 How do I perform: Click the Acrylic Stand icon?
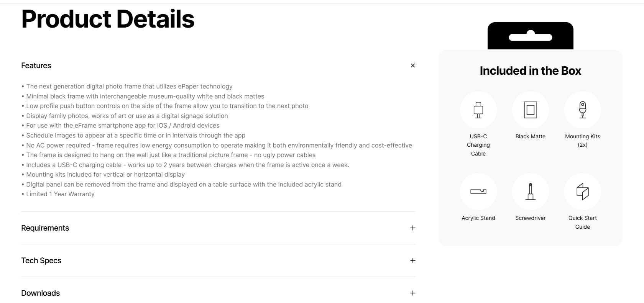pyautogui.click(x=478, y=191)
